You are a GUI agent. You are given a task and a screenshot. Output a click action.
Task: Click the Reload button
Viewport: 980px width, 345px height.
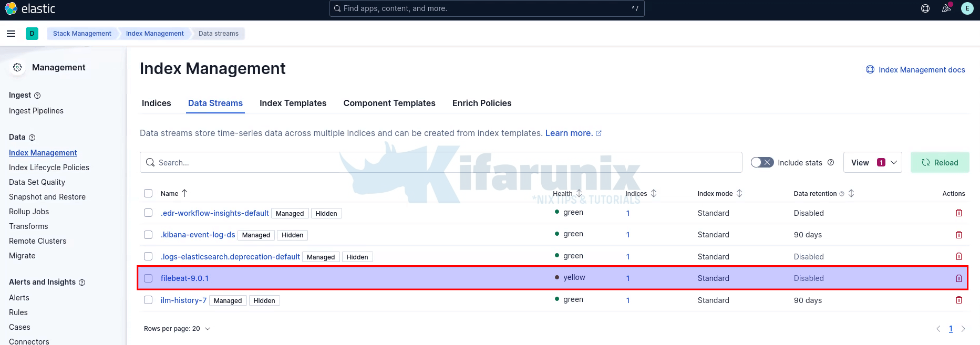(x=940, y=163)
